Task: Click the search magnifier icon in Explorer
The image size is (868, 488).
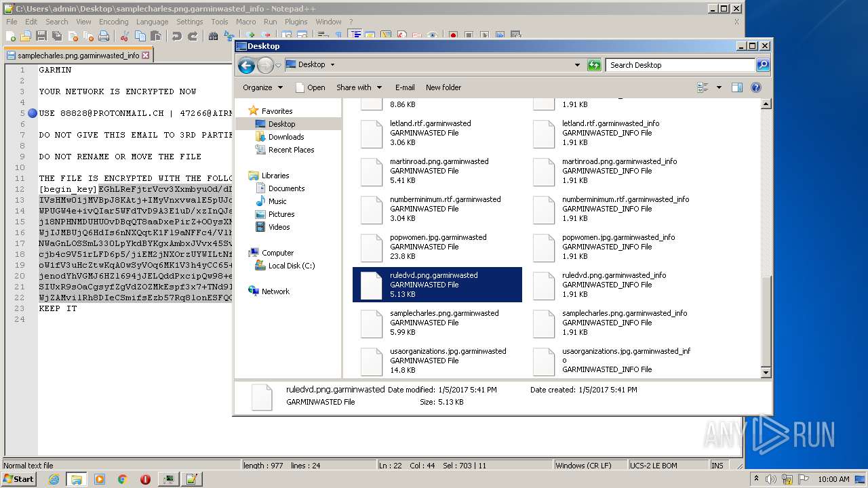Action: tap(763, 65)
